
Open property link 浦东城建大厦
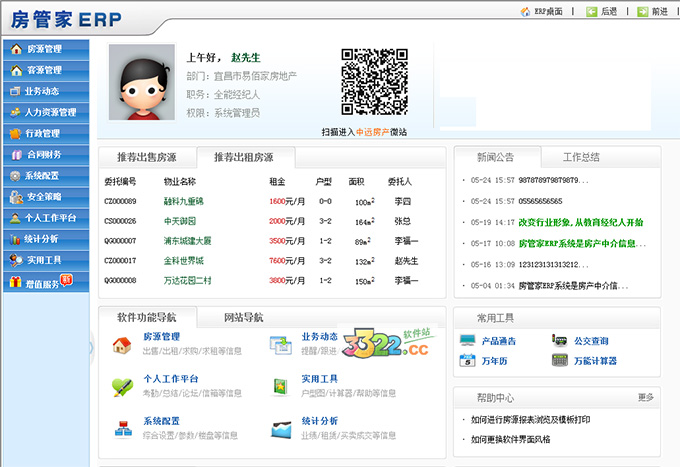tap(187, 240)
